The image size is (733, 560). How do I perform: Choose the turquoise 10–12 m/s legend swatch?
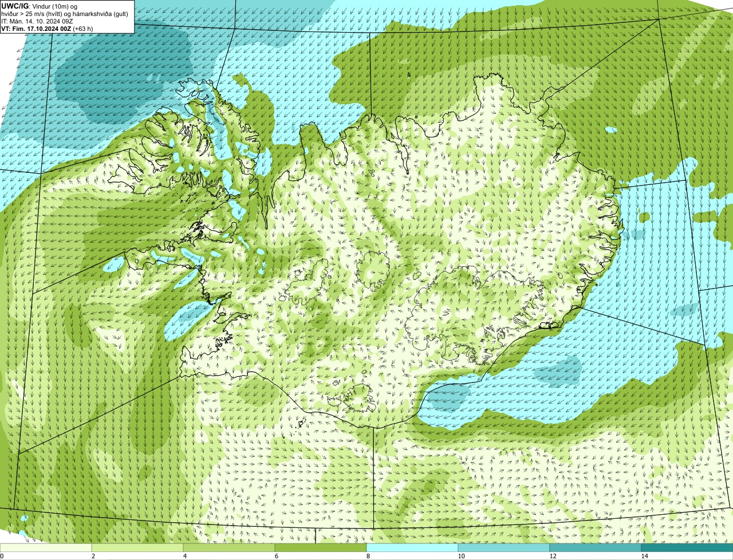tap(505, 547)
